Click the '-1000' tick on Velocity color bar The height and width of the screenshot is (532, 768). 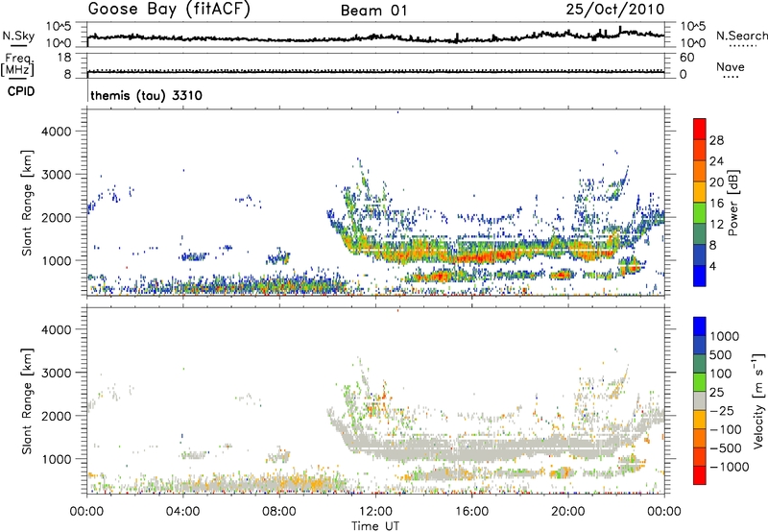point(729,467)
